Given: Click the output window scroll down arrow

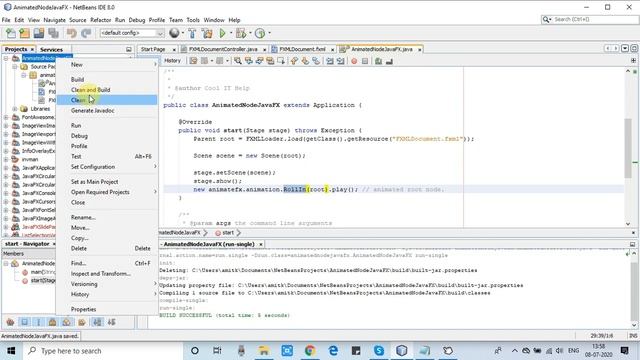Looking at the screenshot, I should (x=634, y=325).
